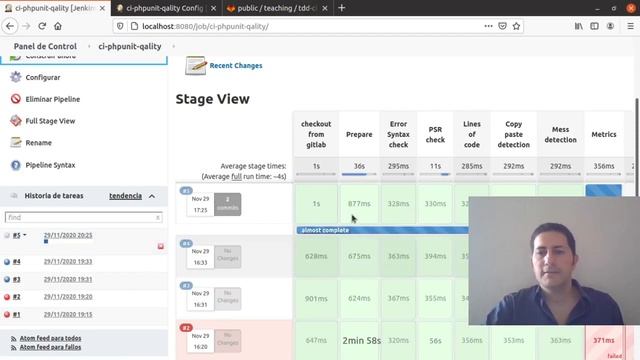Open build #1 link in history
Image resolution: width=640 pixels, height=360 pixels.
pos(16,315)
